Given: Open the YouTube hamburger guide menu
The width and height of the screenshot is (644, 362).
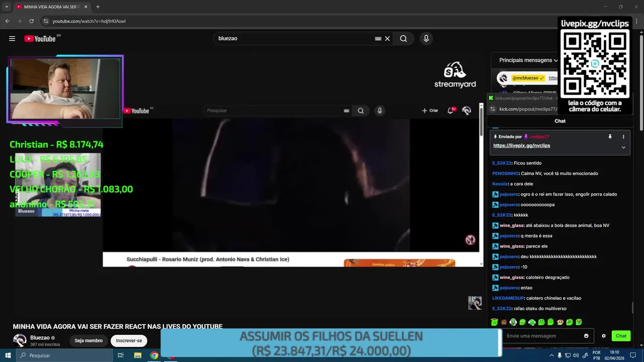Looking at the screenshot, I should coord(12,39).
